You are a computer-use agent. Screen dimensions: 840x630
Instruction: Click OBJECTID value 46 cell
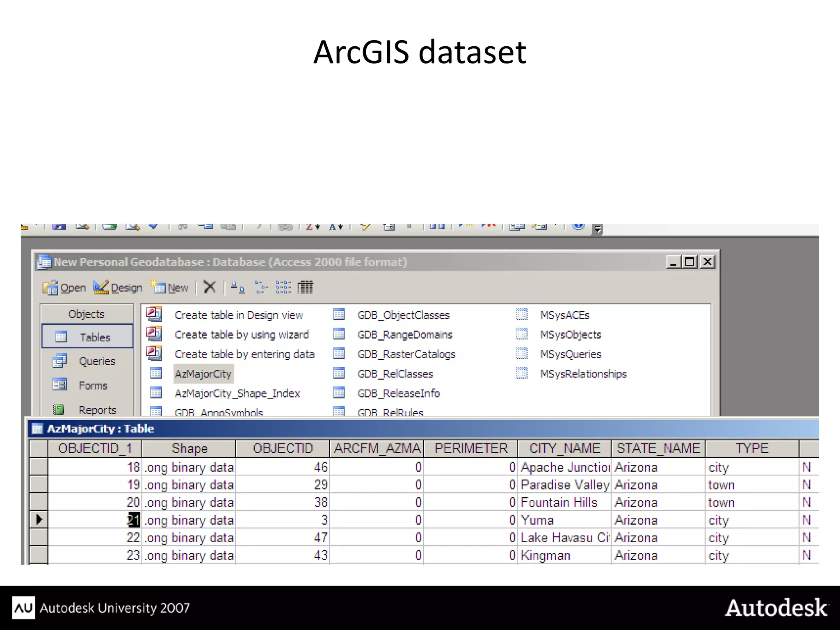point(283,467)
